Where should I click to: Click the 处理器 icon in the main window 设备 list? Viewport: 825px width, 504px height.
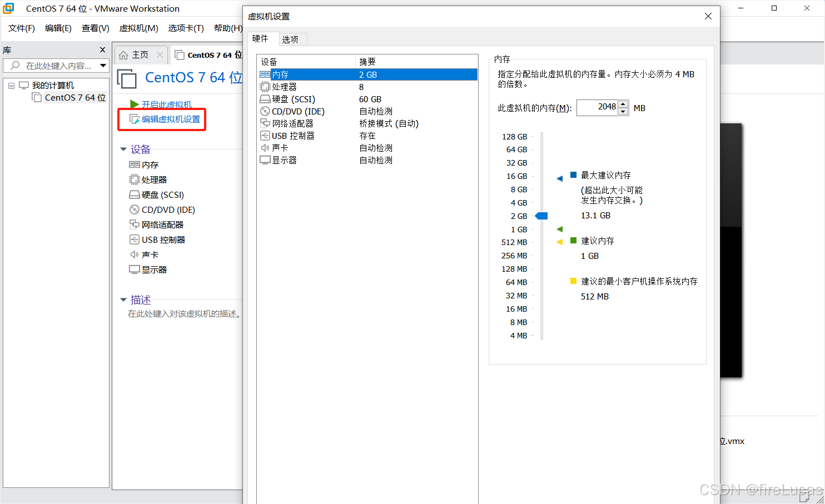134,179
